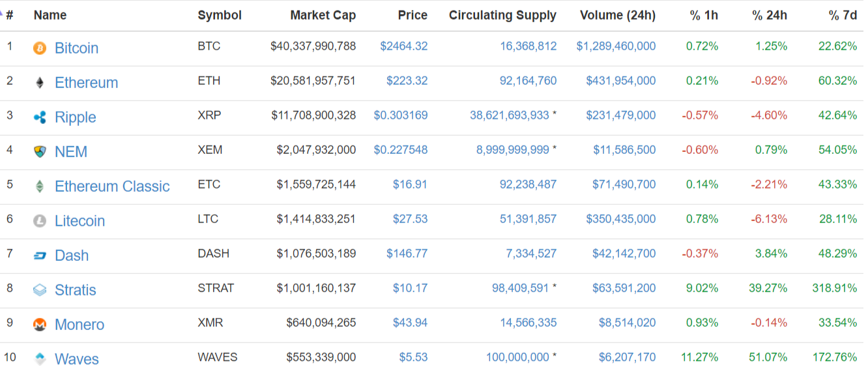Image resolution: width=868 pixels, height=375 pixels.
Task: Click the Waves logo icon
Action: (40, 359)
